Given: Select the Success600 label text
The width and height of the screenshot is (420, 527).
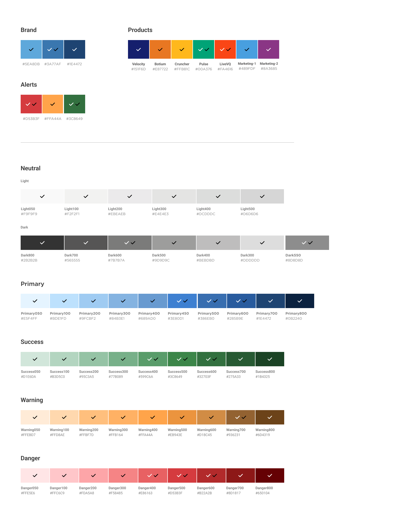Looking at the screenshot, I should (207, 372).
